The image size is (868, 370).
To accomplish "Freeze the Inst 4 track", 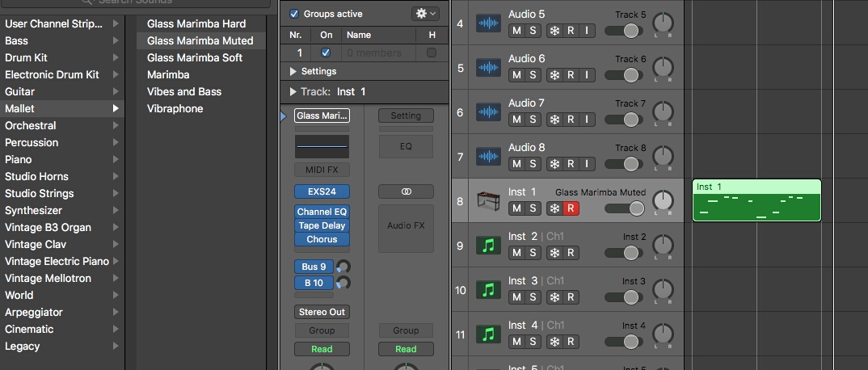I will pos(554,342).
